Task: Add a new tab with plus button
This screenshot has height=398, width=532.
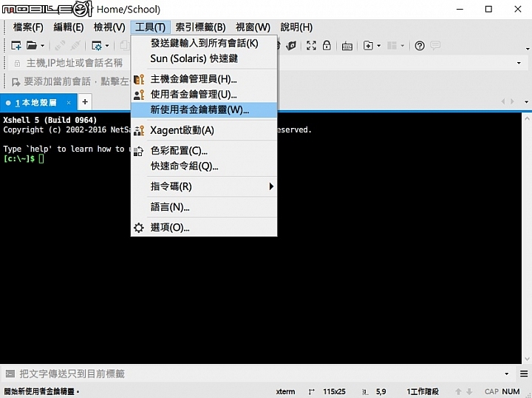Action: pos(85,101)
